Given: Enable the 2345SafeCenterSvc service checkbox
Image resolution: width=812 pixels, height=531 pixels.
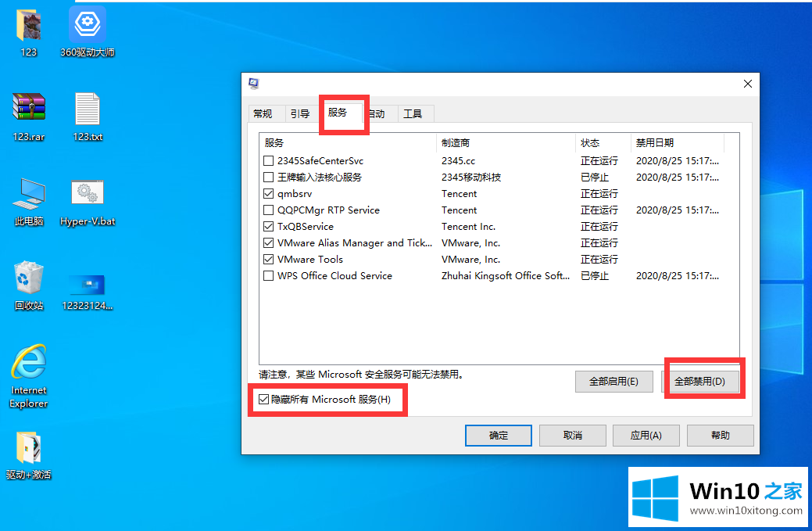Looking at the screenshot, I should click(x=269, y=161).
